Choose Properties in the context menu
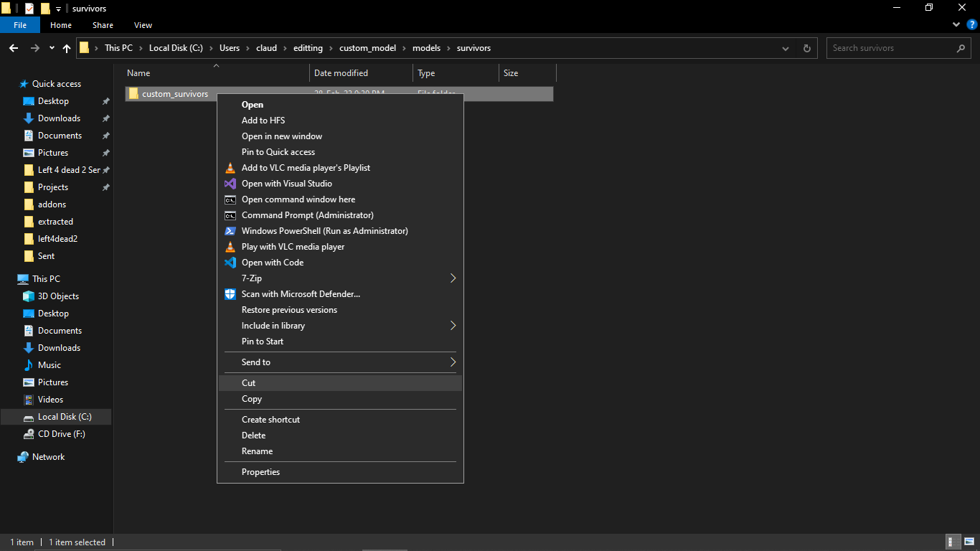 [x=260, y=472]
